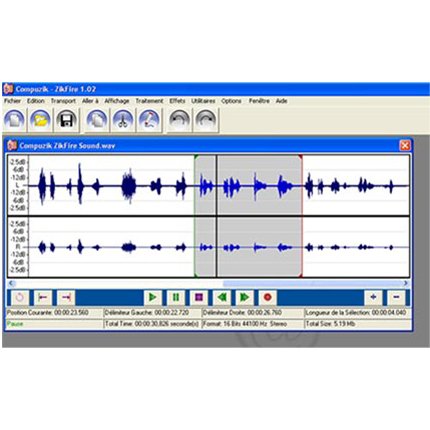Click the Fast-forward double-arrow button
Image resolution: width=430 pixels, height=430 pixels.
pos(245,297)
